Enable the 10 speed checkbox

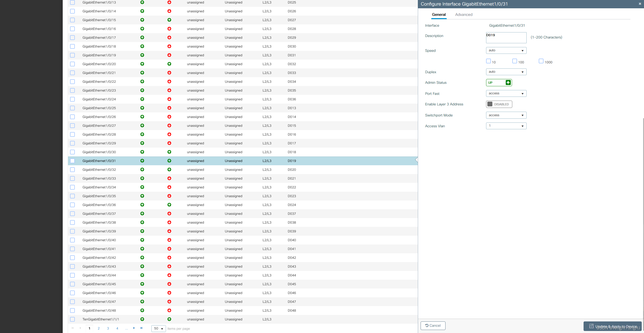click(x=488, y=61)
